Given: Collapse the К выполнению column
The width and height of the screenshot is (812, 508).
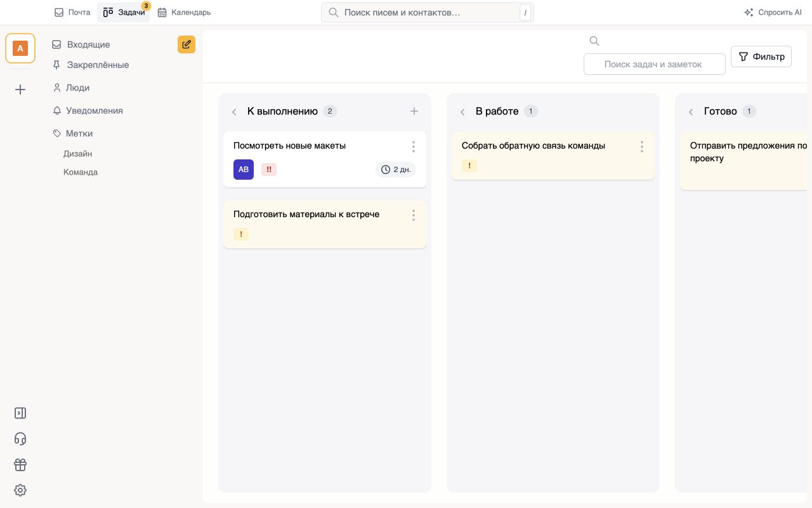Looking at the screenshot, I should pyautogui.click(x=234, y=112).
